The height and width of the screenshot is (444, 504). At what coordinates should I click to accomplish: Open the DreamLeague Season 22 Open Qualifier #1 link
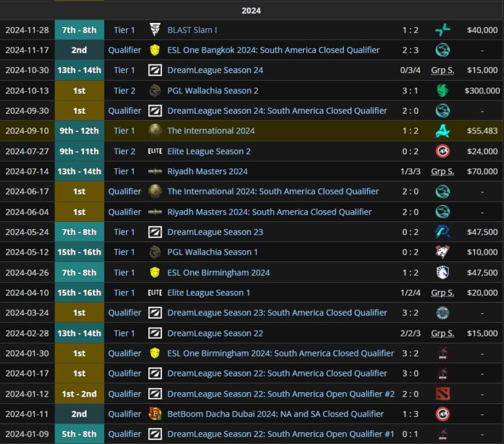coord(281,434)
